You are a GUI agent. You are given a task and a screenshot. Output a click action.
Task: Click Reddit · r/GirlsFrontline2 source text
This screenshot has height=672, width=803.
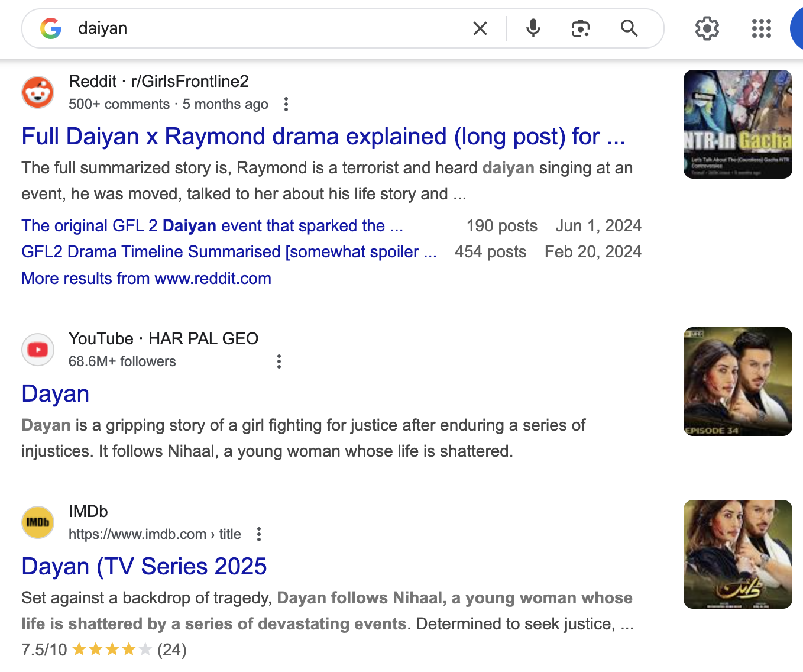click(158, 82)
